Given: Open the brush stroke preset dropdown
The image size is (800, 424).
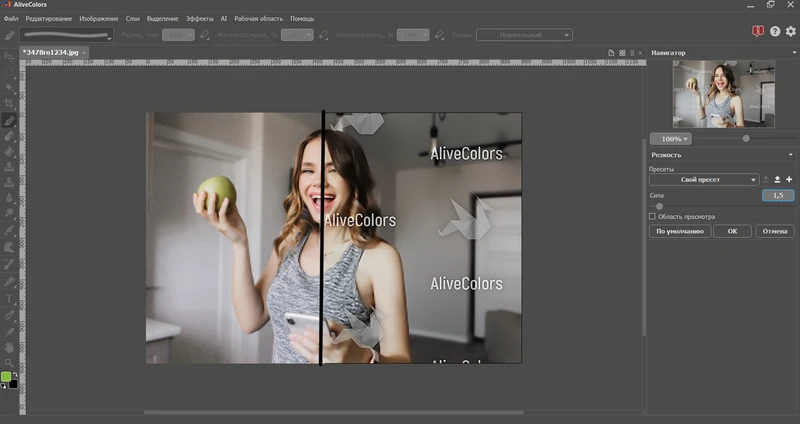Looking at the screenshot, I should (x=66, y=35).
